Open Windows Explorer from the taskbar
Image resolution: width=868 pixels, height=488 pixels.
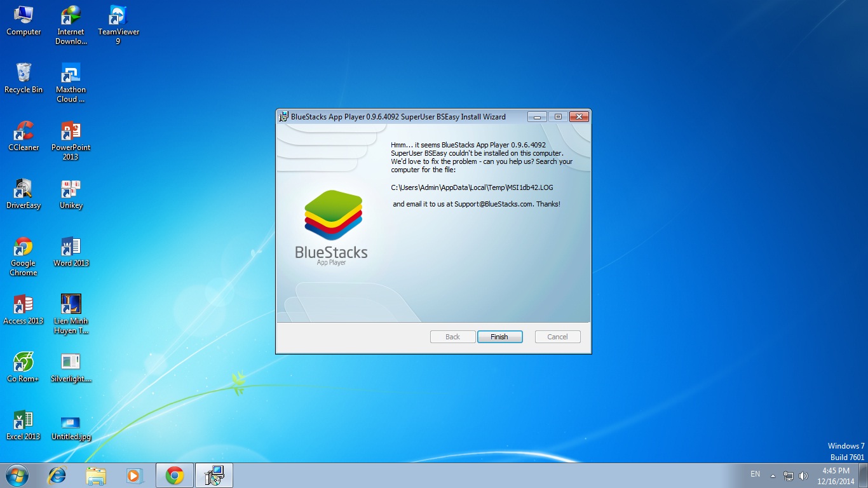(x=96, y=475)
